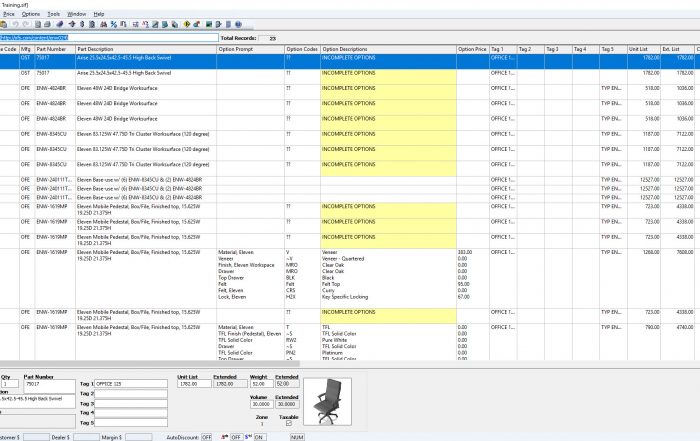Click the horizontal scrollbar below the grid
This screenshot has height=441, width=700.
pyautogui.click(x=150, y=364)
